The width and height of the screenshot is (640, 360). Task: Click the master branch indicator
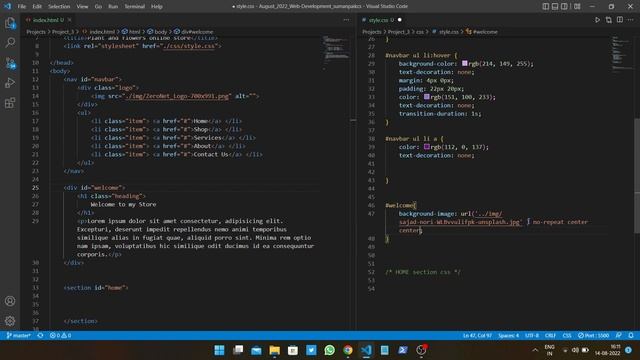click(19, 336)
